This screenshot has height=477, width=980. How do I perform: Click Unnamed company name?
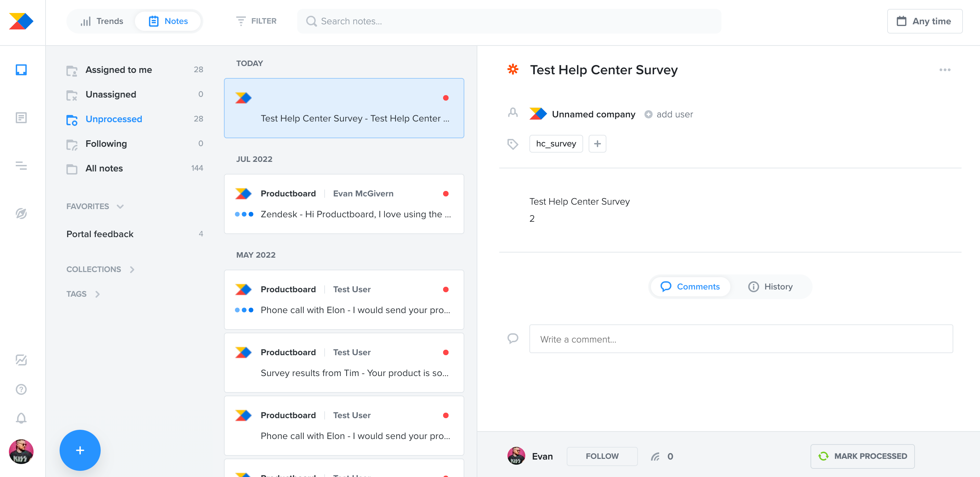coord(593,114)
